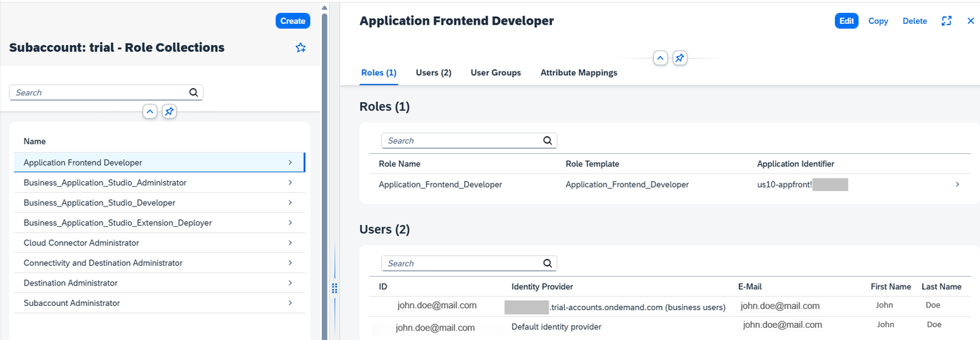Screen dimensions: 980x340
Task: Open Cloud Connector Administrator role collection
Action: tap(159, 243)
